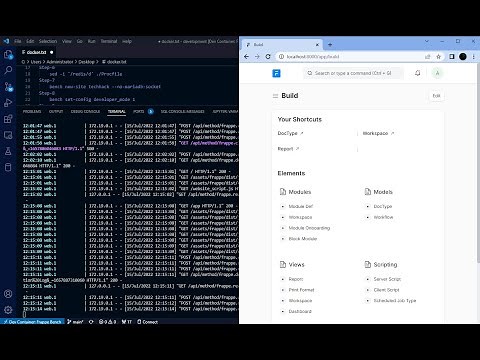
Task: Select the Build browser tab
Action: [x=282, y=44]
